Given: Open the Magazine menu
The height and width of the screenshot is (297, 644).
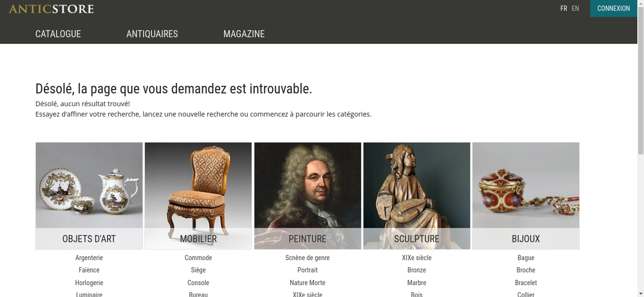Looking at the screenshot, I should pyautogui.click(x=244, y=34).
